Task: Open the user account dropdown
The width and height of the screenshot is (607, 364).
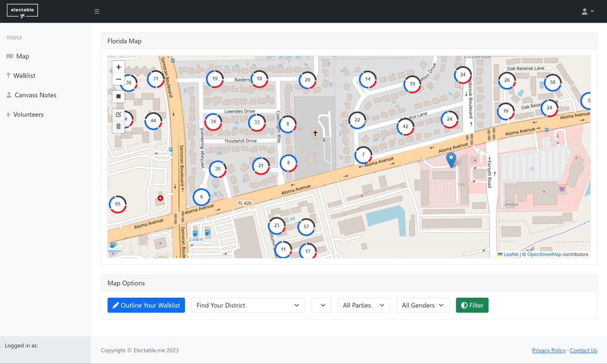Action: coord(587,11)
